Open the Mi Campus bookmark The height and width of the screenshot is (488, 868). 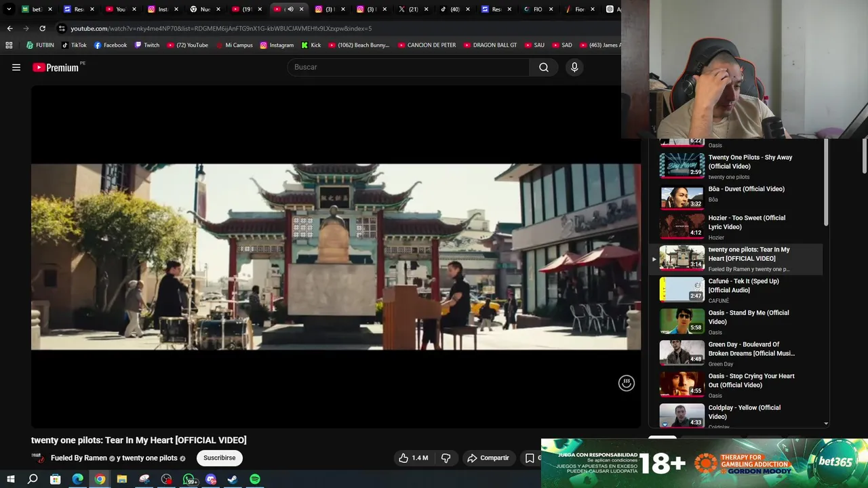(x=234, y=45)
